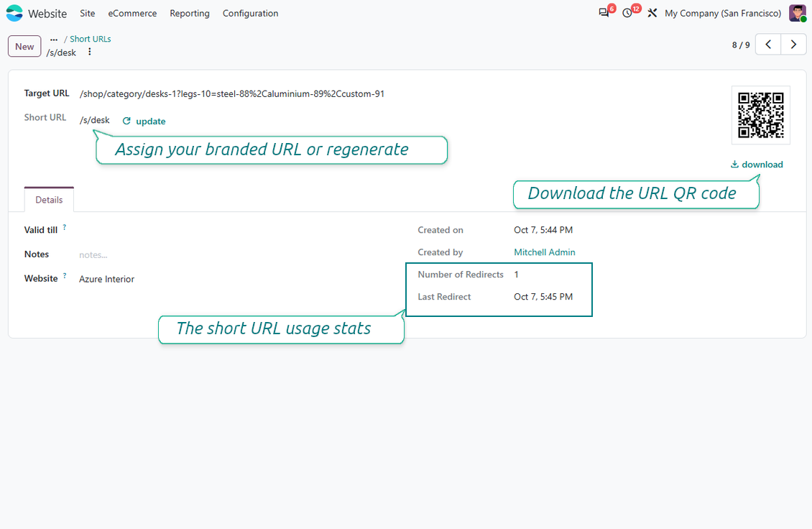Screen dimensions: 812x529
Task: Open the conversations messages icon
Action: point(604,13)
